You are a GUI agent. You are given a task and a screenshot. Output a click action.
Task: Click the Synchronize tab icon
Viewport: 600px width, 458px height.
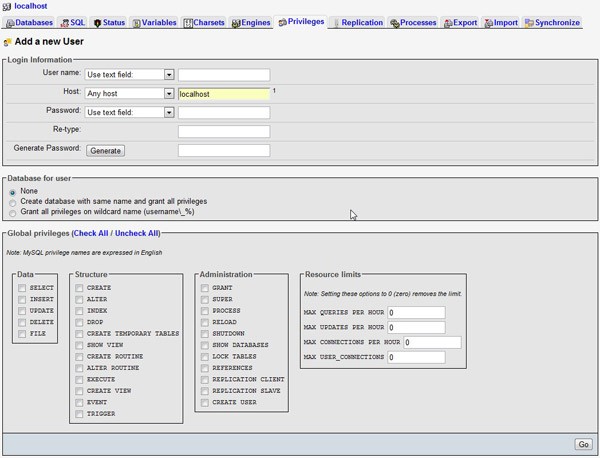pyautogui.click(x=529, y=23)
